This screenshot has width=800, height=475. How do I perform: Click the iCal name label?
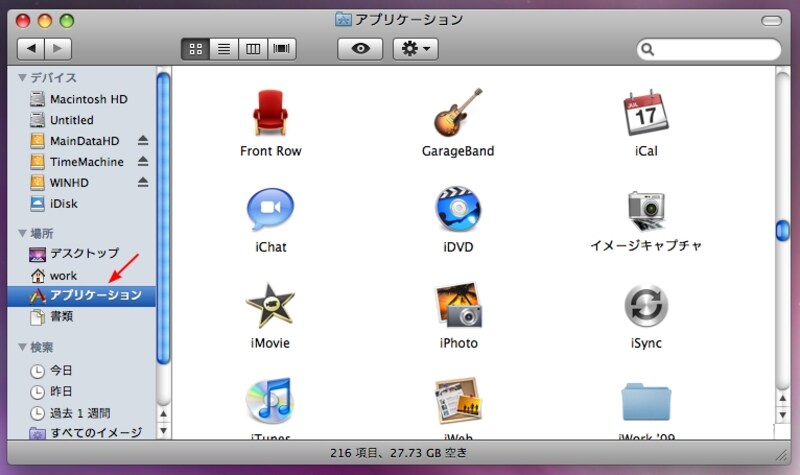pos(646,151)
